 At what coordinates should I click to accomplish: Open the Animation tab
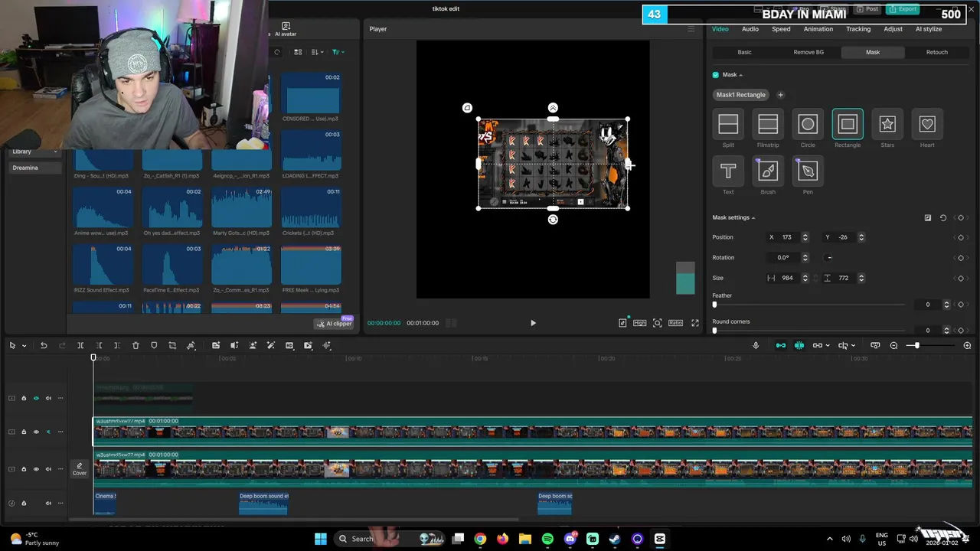point(818,29)
